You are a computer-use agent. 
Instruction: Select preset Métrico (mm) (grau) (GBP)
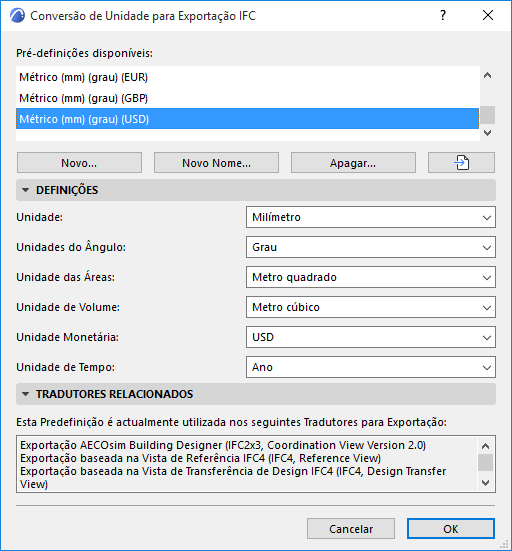(247, 98)
